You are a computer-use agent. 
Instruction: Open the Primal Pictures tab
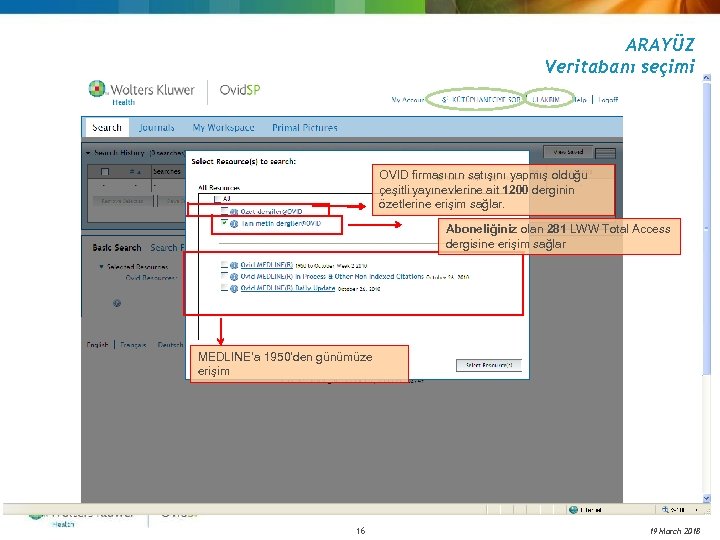[x=305, y=128]
